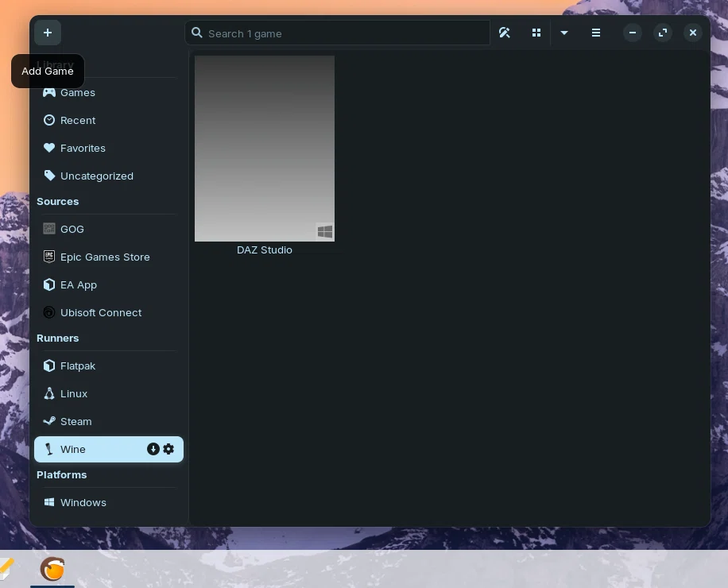Image resolution: width=728 pixels, height=588 pixels.
Task: Minimize the Lutris window
Action: [633, 33]
